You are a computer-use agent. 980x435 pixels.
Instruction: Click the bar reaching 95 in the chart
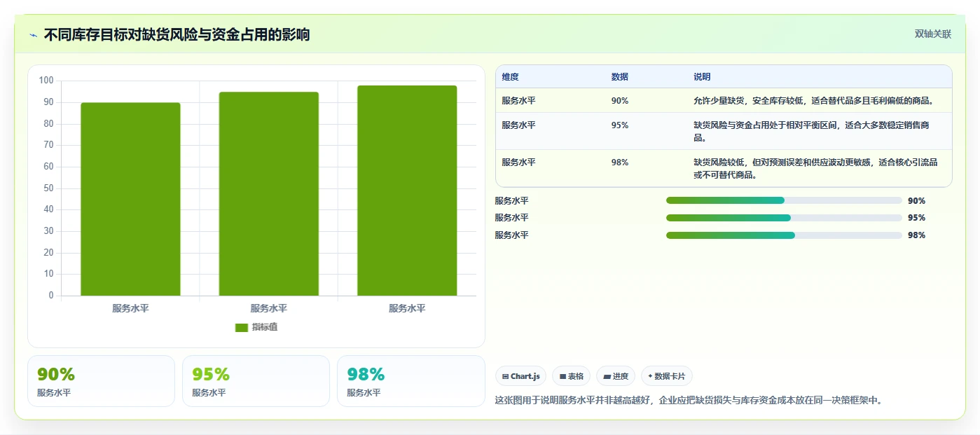(269, 194)
